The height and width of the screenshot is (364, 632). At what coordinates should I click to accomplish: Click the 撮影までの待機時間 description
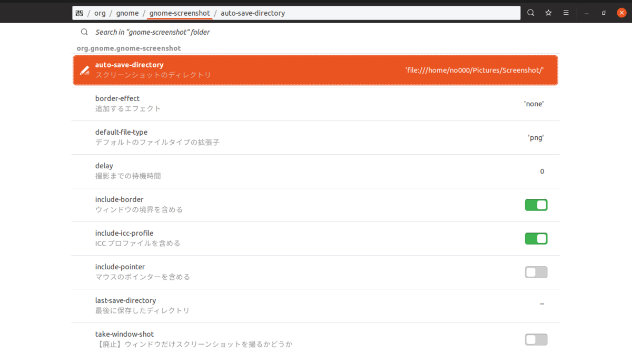[x=128, y=176]
